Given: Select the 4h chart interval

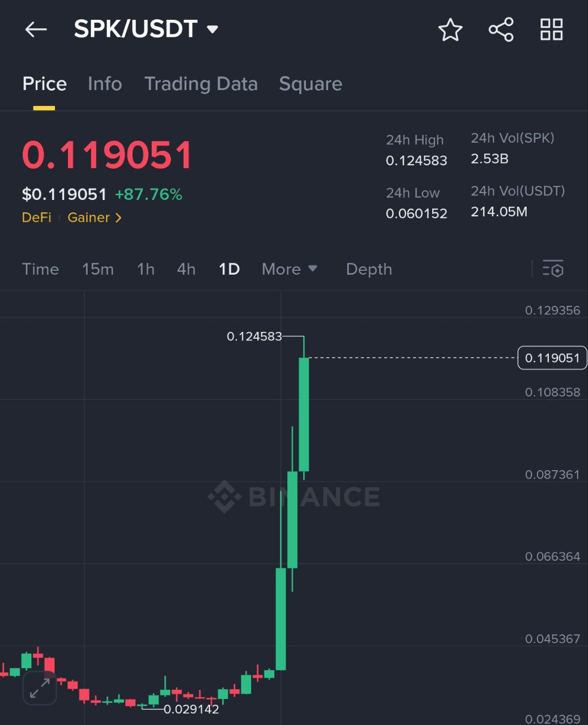Looking at the screenshot, I should tap(186, 269).
